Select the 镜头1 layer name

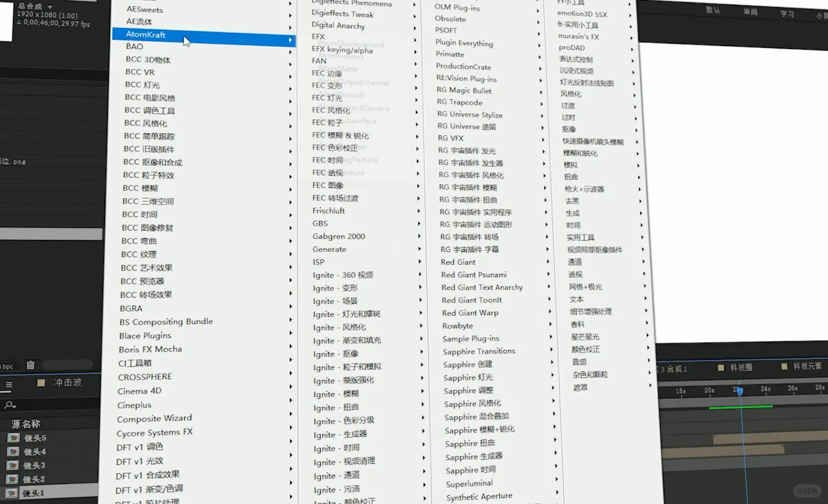click(x=34, y=493)
